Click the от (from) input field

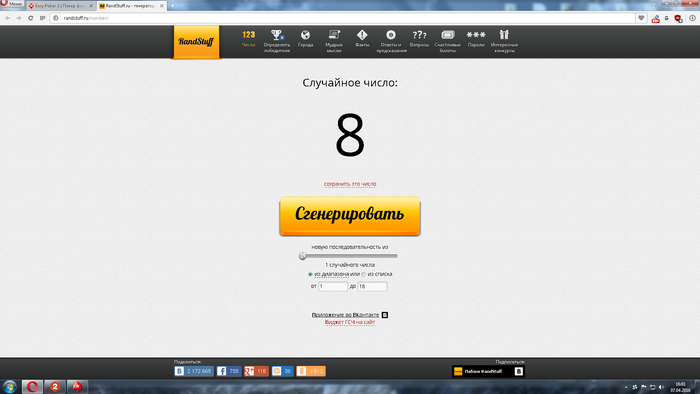(333, 286)
